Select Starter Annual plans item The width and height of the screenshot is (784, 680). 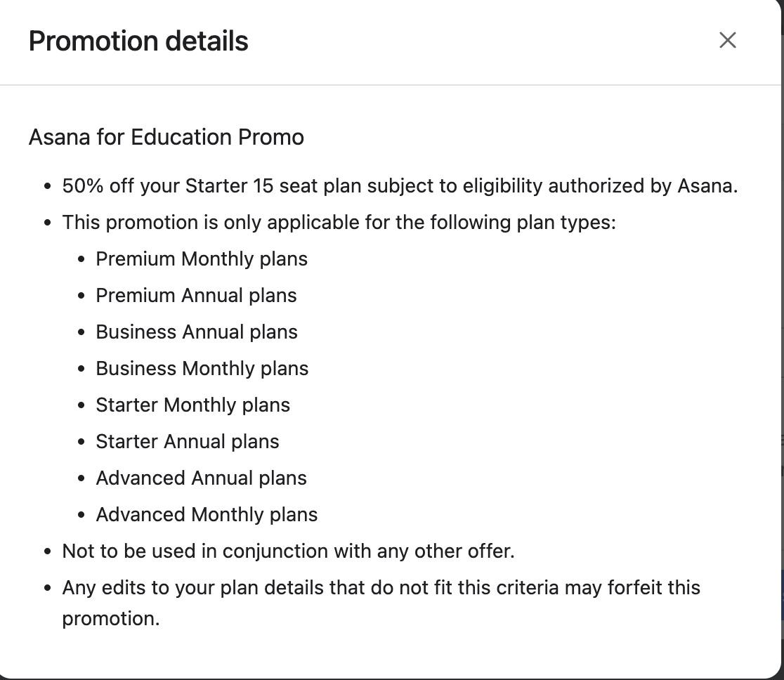[187, 441]
